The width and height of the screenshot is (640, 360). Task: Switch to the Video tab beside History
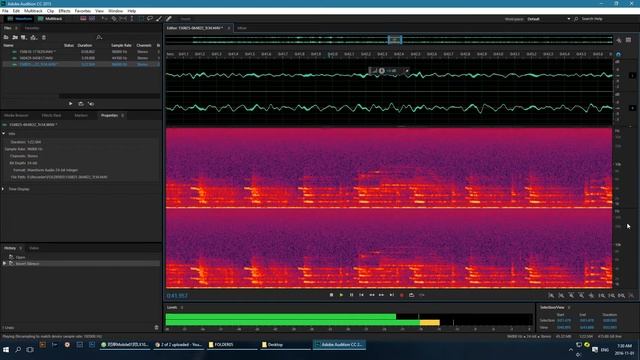pos(34,248)
